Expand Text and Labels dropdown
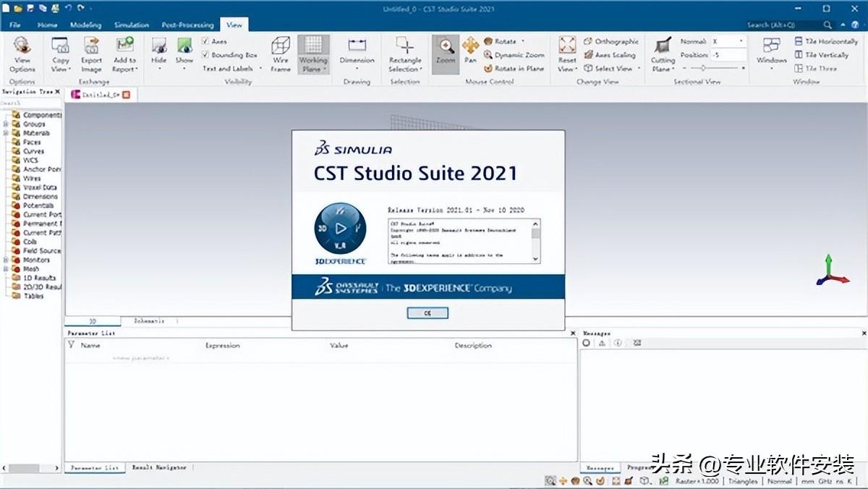 pos(232,69)
